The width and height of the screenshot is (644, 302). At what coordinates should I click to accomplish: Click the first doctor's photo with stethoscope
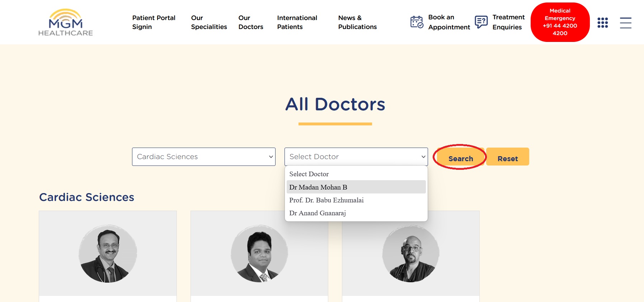pyautogui.click(x=108, y=254)
